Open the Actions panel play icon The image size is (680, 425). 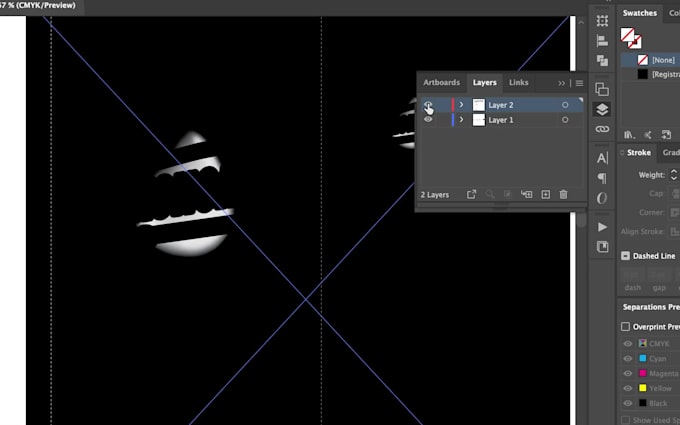point(602,227)
